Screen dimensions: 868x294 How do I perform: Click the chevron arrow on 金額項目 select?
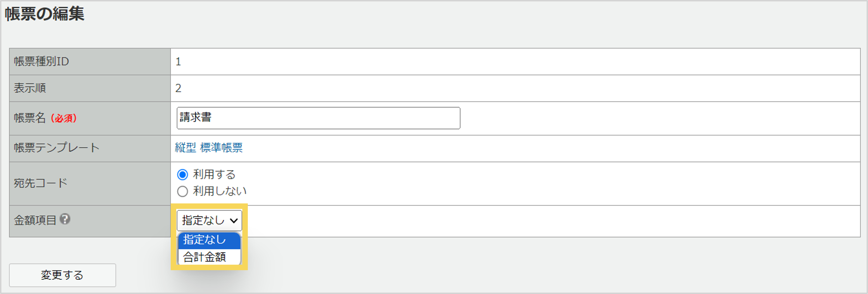234,221
